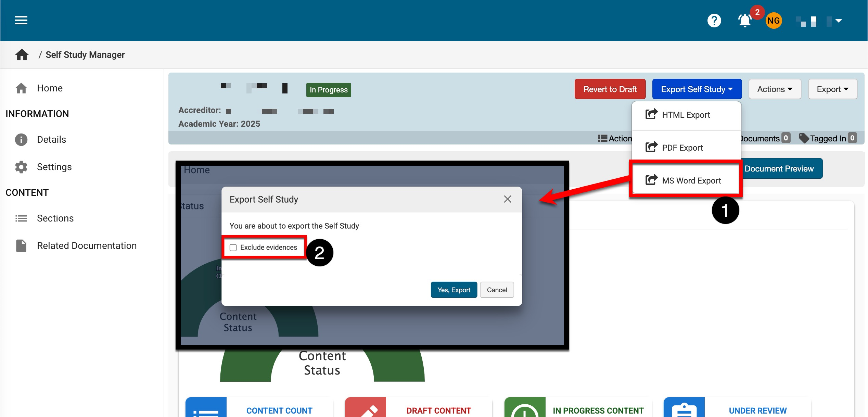Select MS Word Export option

pos(691,181)
